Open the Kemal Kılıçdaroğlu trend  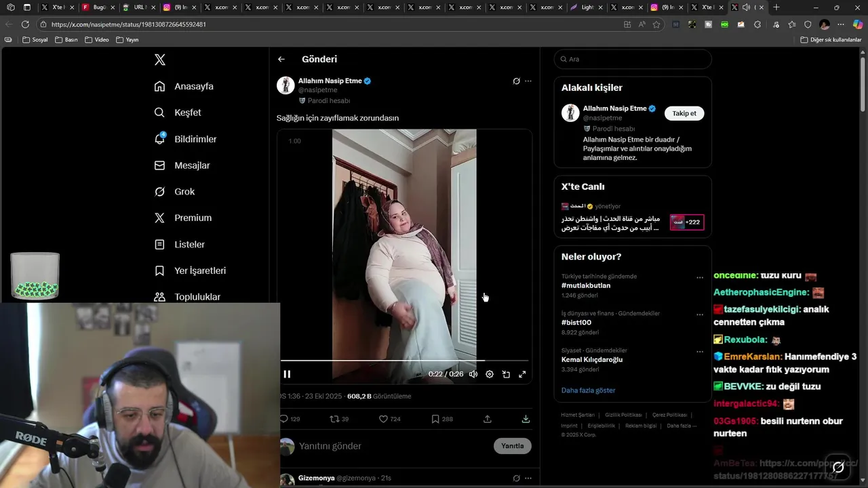592,359
